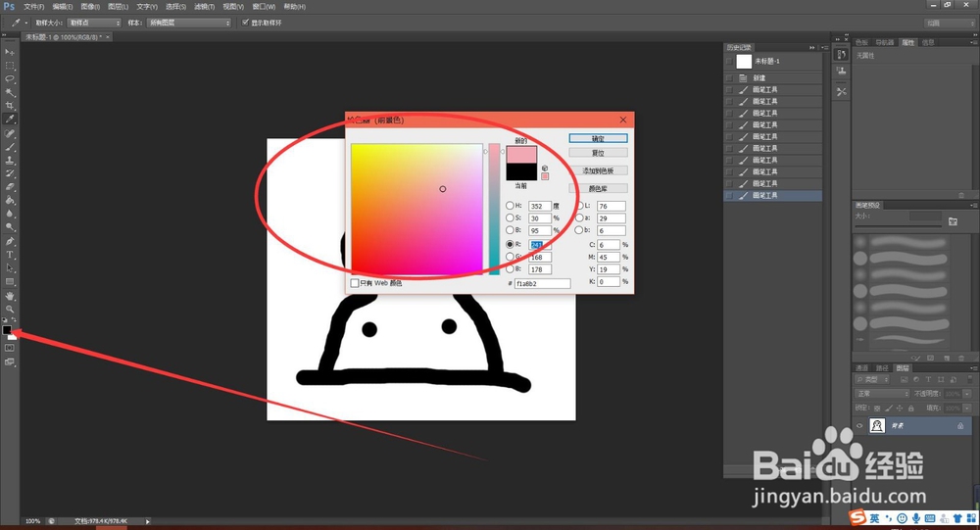
Task: Open the Edit menu
Action: tap(62, 7)
